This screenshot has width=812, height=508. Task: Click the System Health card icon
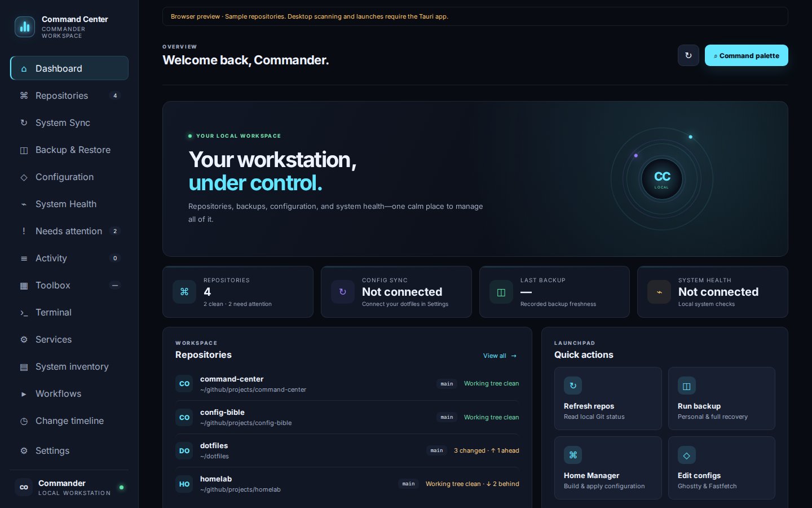point(659,292)
